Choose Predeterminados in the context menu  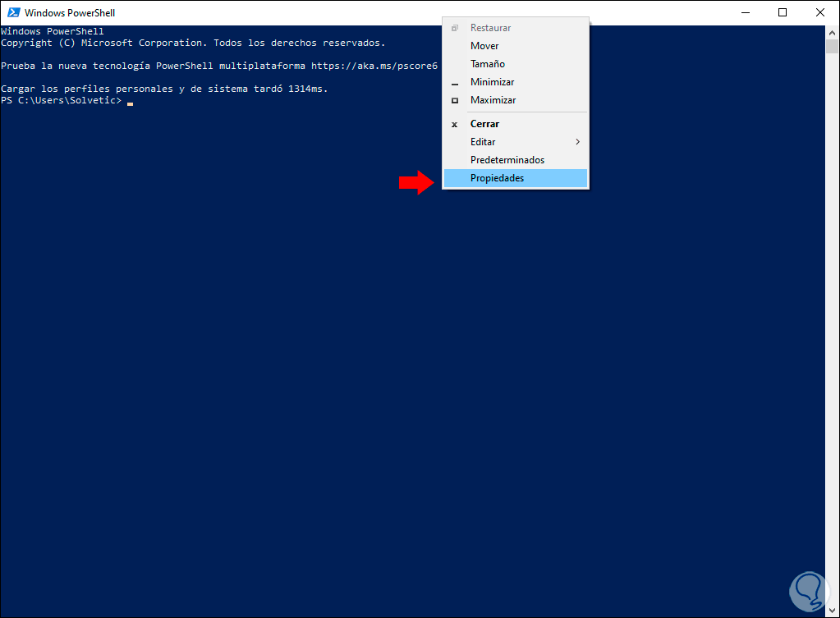[516, 159]
